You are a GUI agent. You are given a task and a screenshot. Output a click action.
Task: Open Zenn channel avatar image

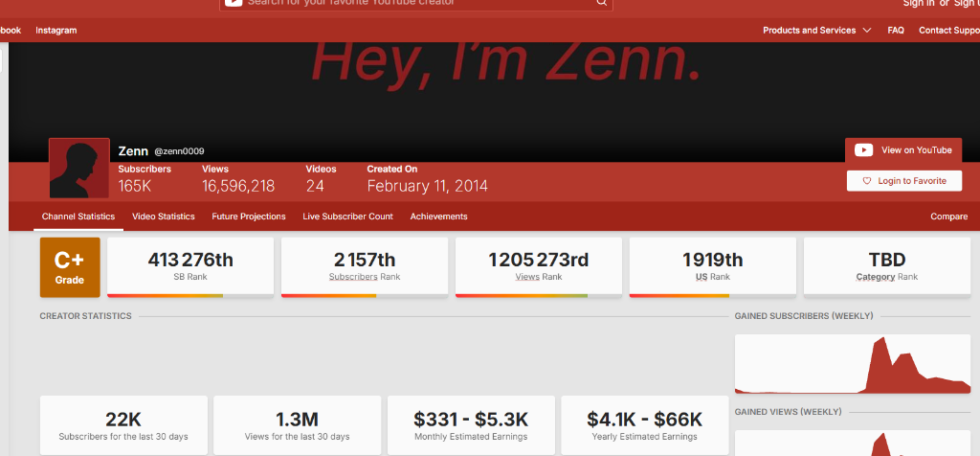79,169
